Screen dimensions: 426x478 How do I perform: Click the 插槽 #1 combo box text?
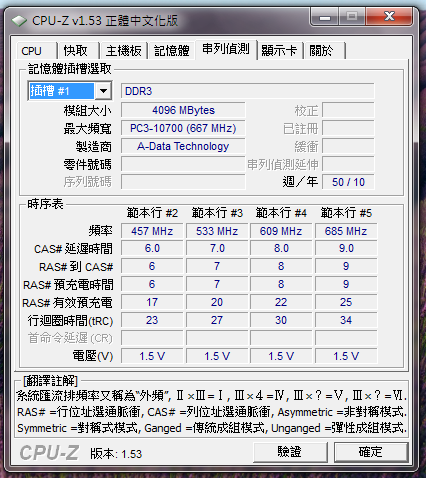(x=61, y=91)
